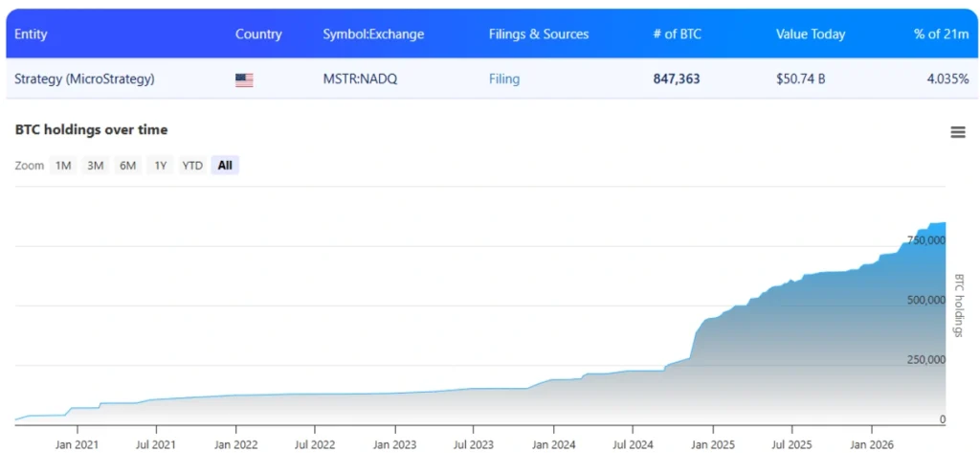Click the Jul 2022 axis label
Image resolution: width=980 pixels, height=453 pixels.
coord(314,445)
